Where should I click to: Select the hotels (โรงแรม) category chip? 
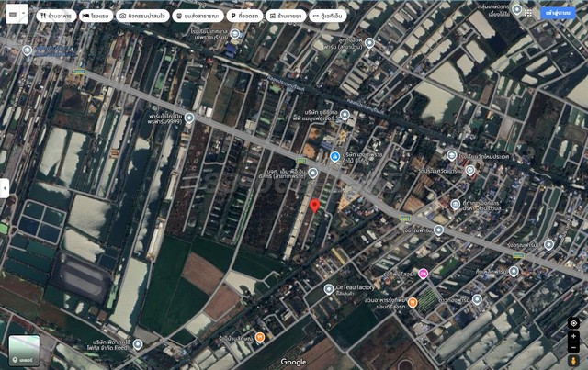click(x=95, y=16)
